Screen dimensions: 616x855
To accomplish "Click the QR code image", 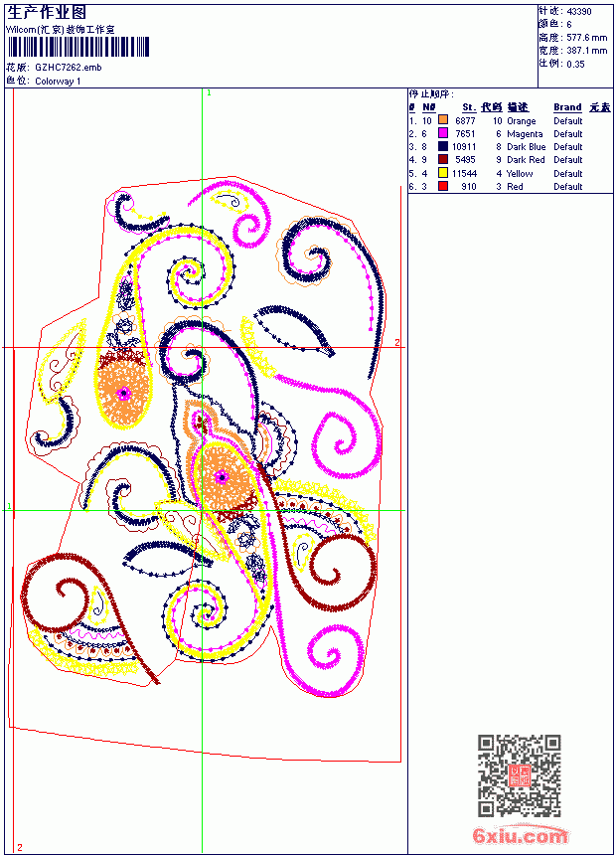I will click(x=519, y=775).
